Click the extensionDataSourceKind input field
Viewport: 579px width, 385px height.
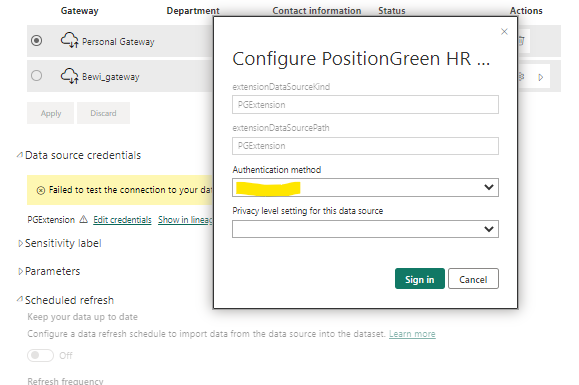coord(365,104)
